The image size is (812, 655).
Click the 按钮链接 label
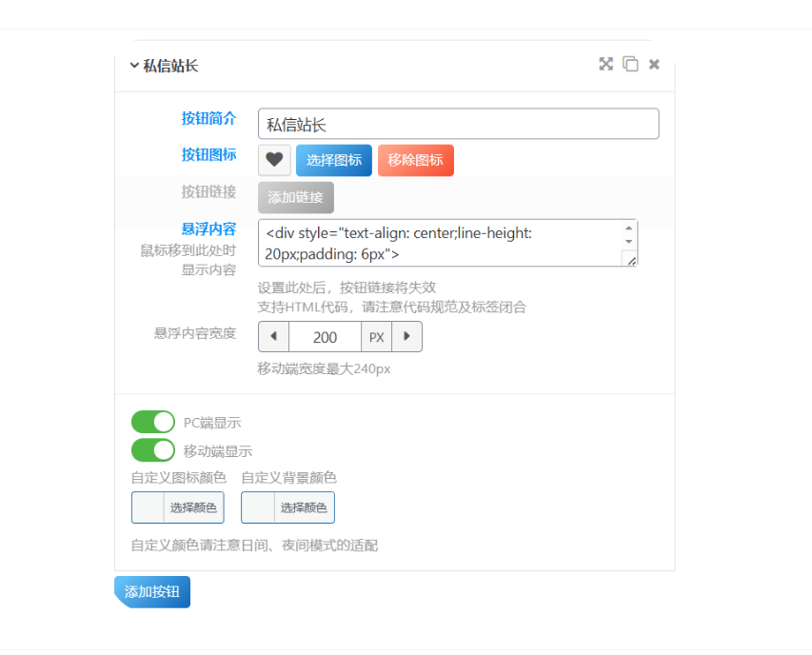(x=208, y=191)
